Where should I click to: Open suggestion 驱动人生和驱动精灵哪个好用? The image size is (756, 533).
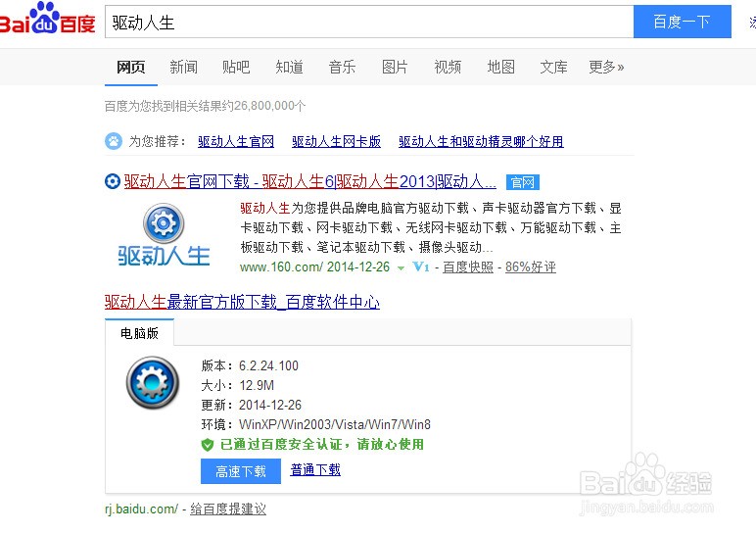coord(481,142)
